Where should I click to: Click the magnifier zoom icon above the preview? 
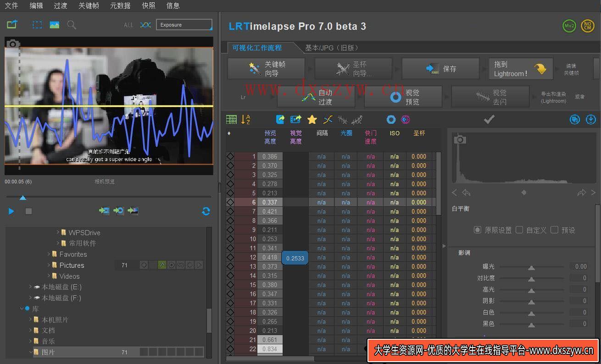pos(72,25)
